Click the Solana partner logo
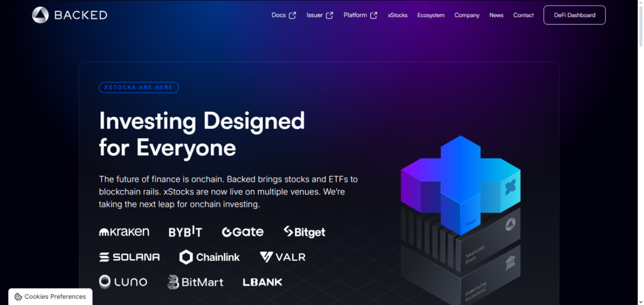 point(130,257)
